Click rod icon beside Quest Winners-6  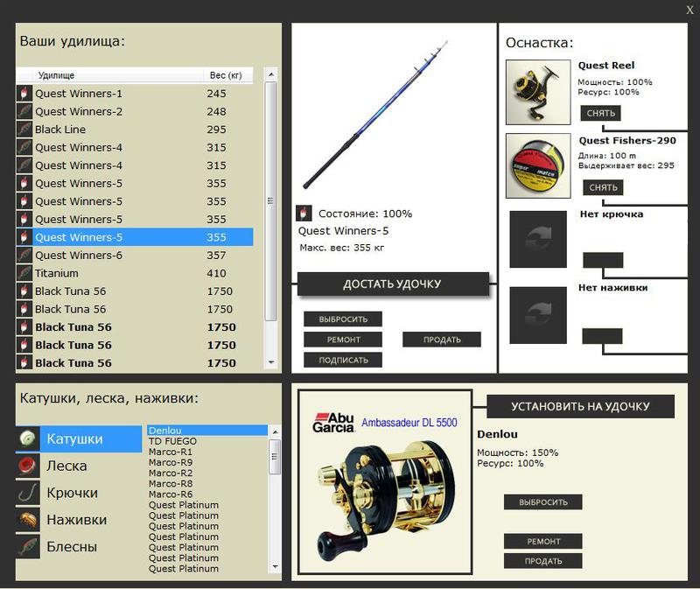click(24, 255)
